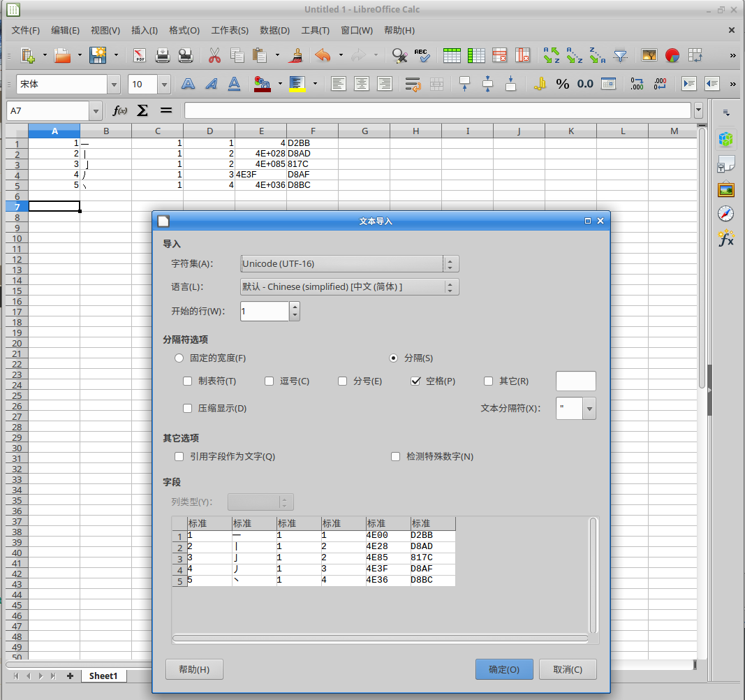Image resolution: width=745 pixels, height=700 pixels.
Task: Export directly as PDF icon
Action: click(139, 56)
